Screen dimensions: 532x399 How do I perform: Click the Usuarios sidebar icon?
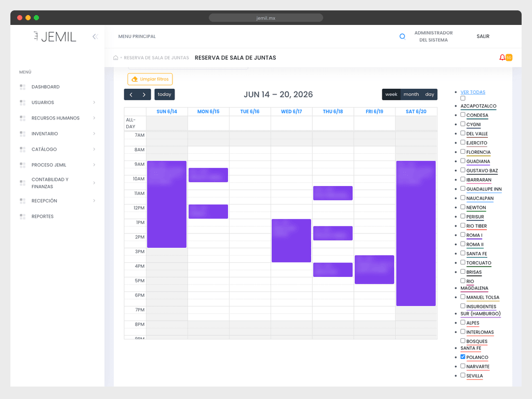(x=23, y=102)
